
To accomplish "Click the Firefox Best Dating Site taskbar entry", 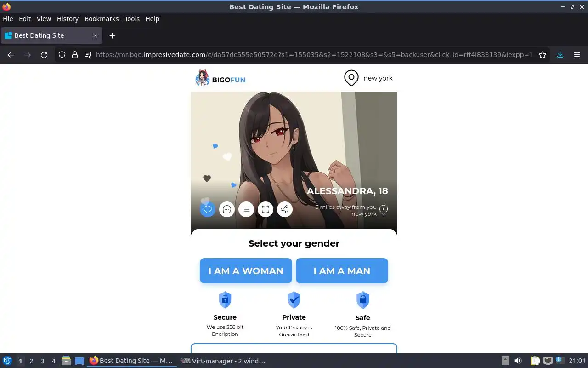I will pos(131,361).
